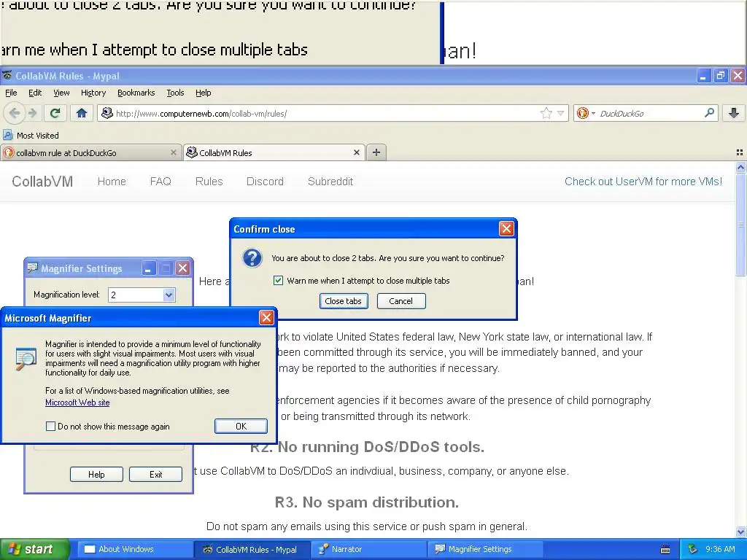Click the page scrollbar up arrow
747x560 pixels.
(x=740, y=167)
